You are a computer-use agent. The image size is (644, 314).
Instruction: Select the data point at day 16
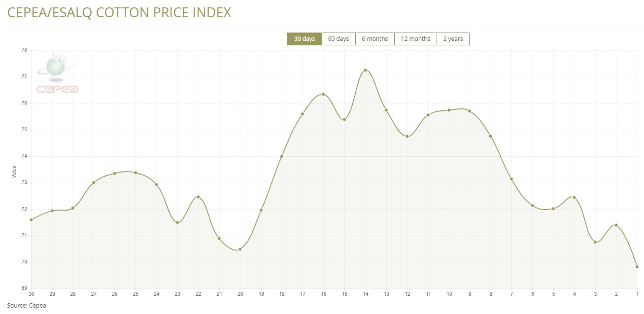pos(323,94)
